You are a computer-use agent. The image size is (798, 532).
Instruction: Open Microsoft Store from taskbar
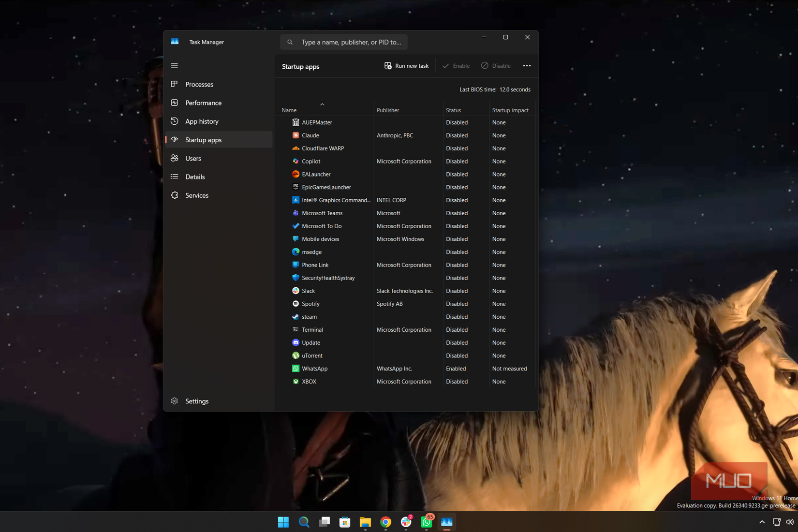click(x=345, y=522)
